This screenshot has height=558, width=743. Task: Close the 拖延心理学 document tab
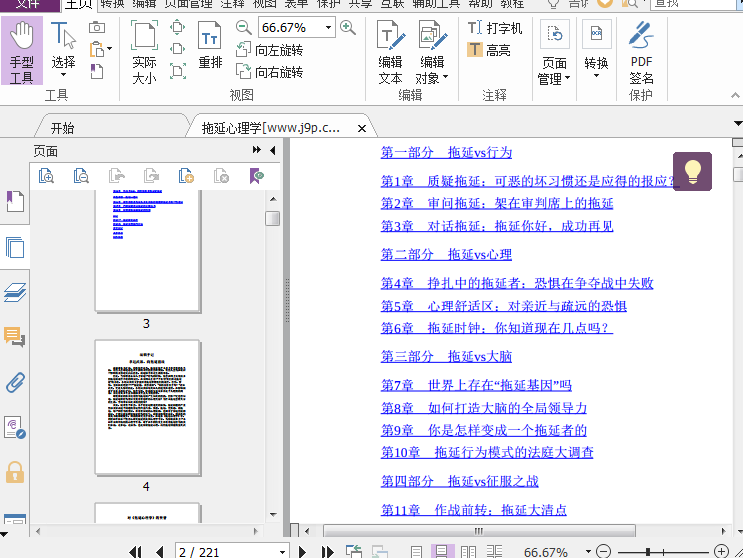coord(362,128)
